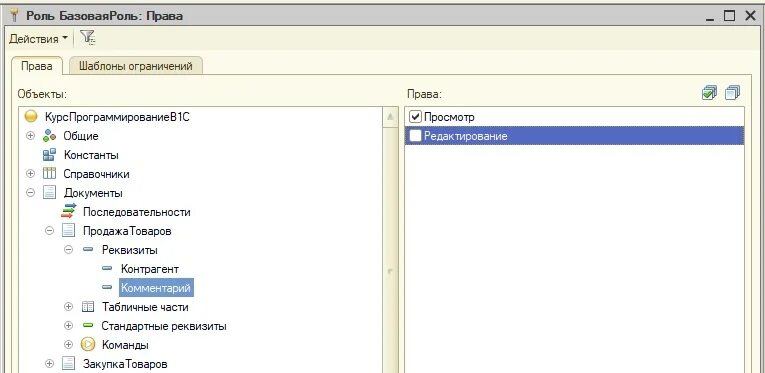Screen dimensions: 765x373
Task: Click the objects tree scrollbar up arrow
Action: [x=390, y=118]
